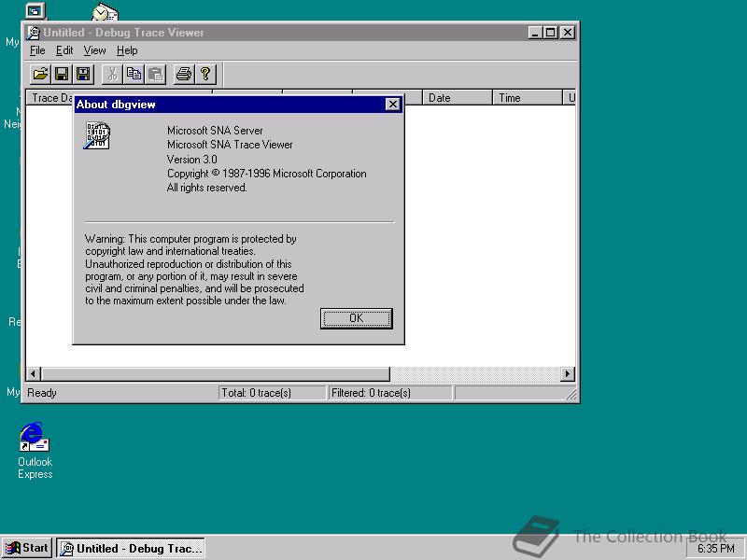Screen dimensions: 747x560
Task: Open the Help menu
Action: 127,50
